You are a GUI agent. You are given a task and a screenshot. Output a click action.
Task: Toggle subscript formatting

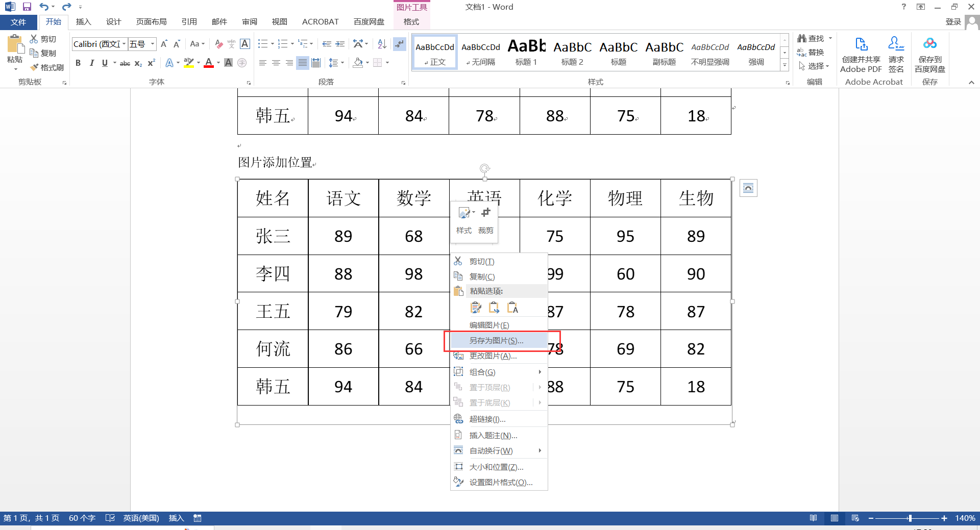click(x=138, y=63)
